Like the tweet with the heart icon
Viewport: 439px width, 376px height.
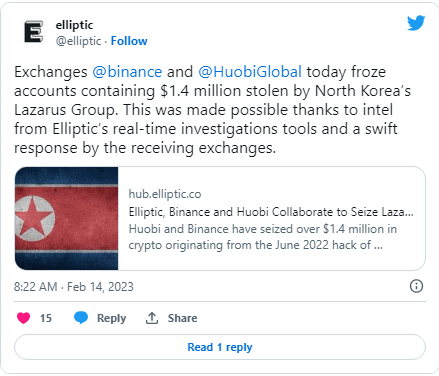click(24, 318)
